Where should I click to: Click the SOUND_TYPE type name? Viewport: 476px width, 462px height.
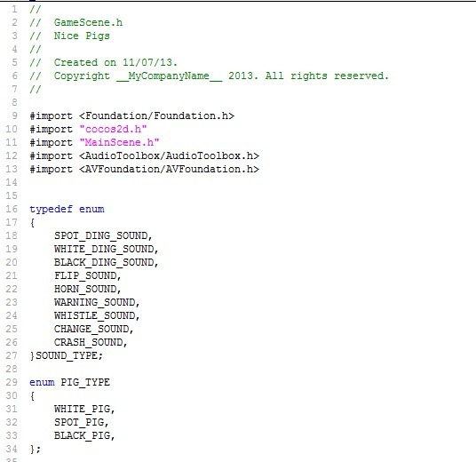tap(67, 356)
